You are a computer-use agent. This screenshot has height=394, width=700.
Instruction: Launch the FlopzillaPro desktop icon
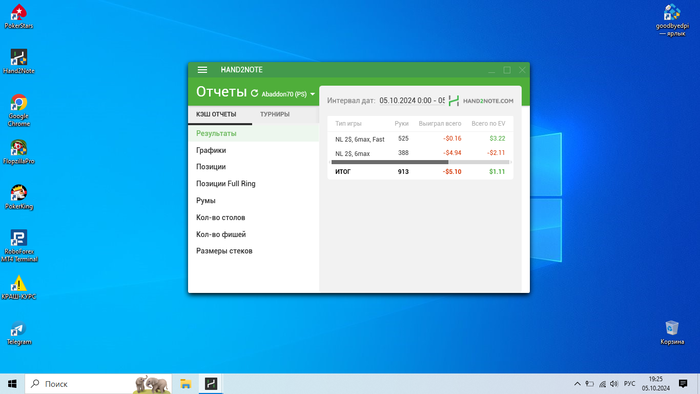[x=19, y=152]
